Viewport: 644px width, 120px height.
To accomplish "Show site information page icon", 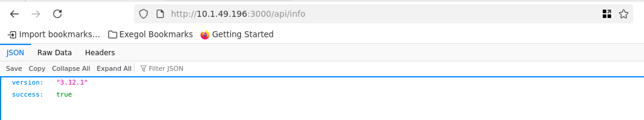I will (x=160, y=14).
